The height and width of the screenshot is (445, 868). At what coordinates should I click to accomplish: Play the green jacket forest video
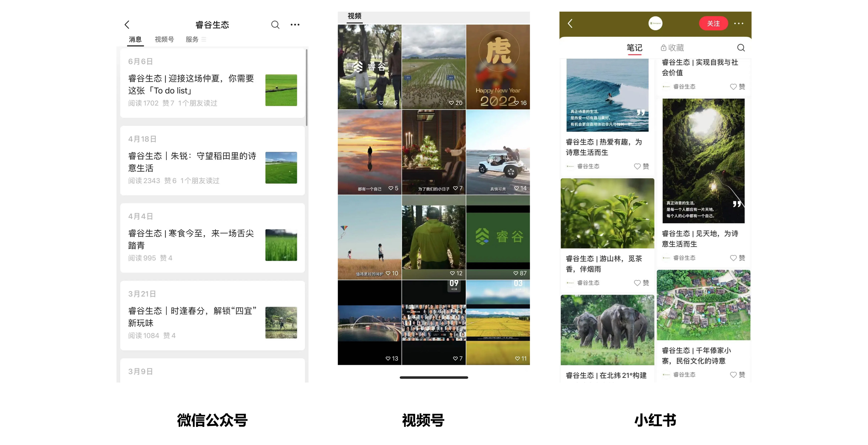[434, 238]
